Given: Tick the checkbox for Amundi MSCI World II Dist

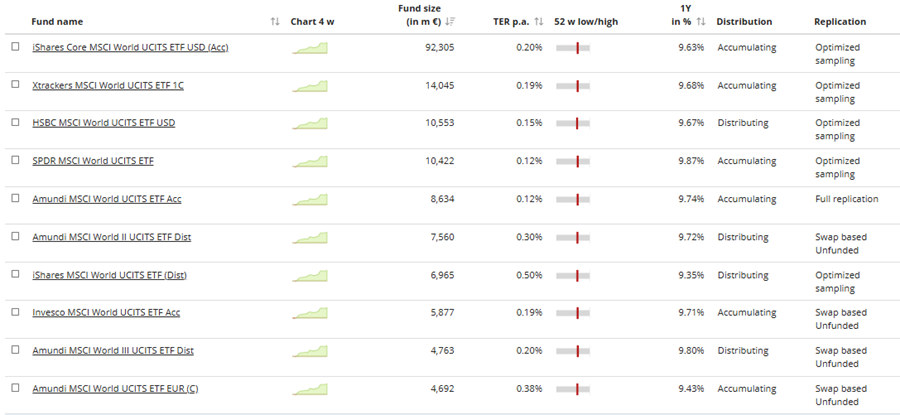Looking at the screenshot, I should pos(15,236).
